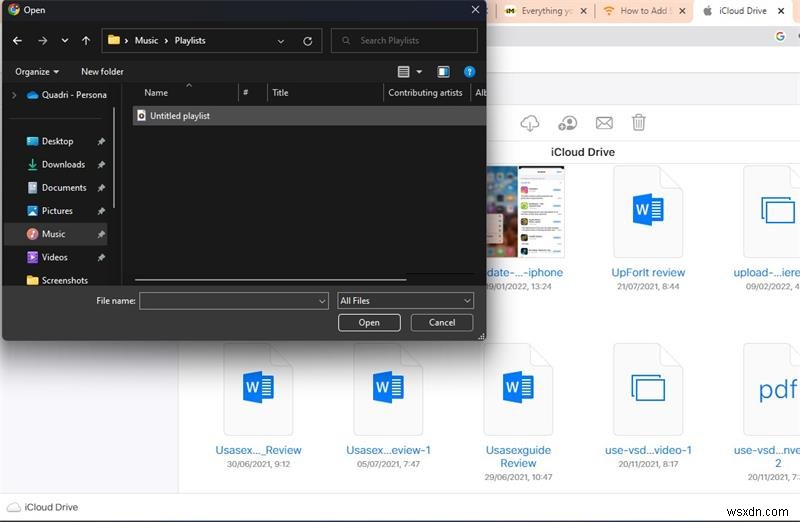This screenshot has width=800, height=522.
Task: Click Google icon in browser toolbar
Action: tap(780, 36)
